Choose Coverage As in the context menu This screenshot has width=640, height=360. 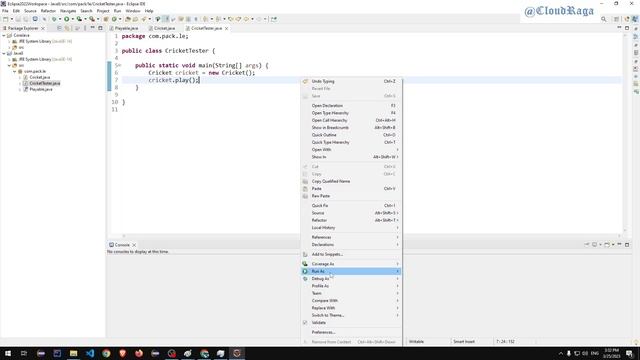pos(351,264)
